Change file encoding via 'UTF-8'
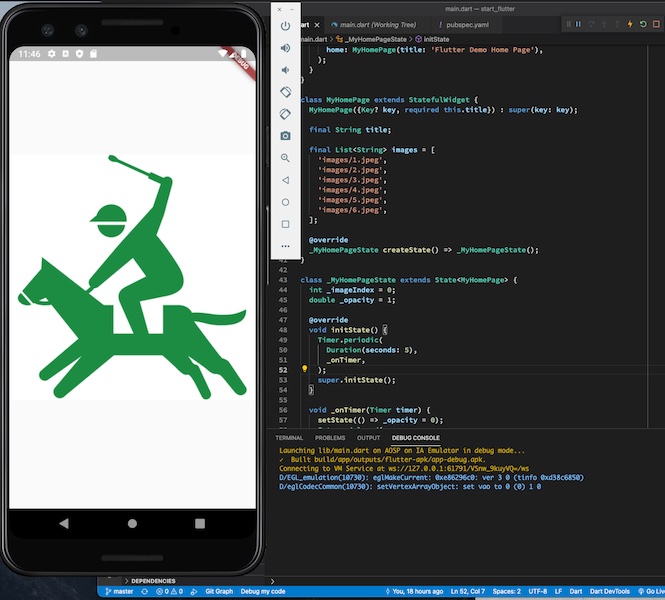Image resolution: width=665 pixels, height=600 pixels. coord(537,592)
